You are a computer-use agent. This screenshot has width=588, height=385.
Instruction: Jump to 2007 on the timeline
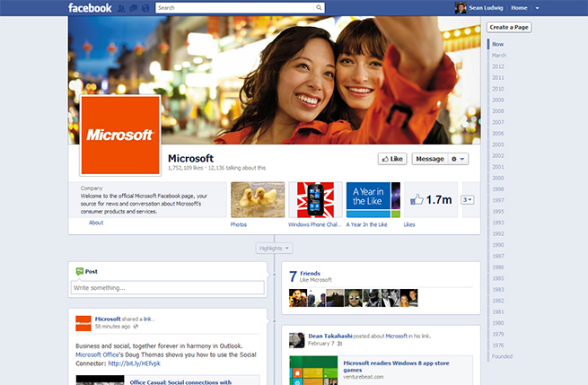click(498, 122)
